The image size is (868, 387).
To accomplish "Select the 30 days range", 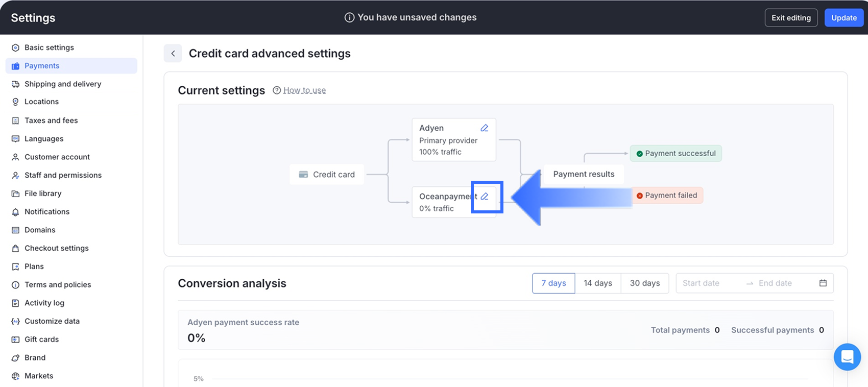I will (644, 283).
